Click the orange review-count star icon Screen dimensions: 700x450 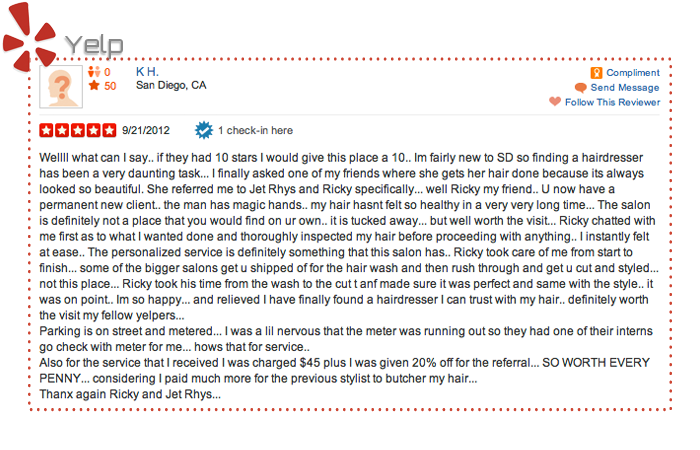click(94, 85)
